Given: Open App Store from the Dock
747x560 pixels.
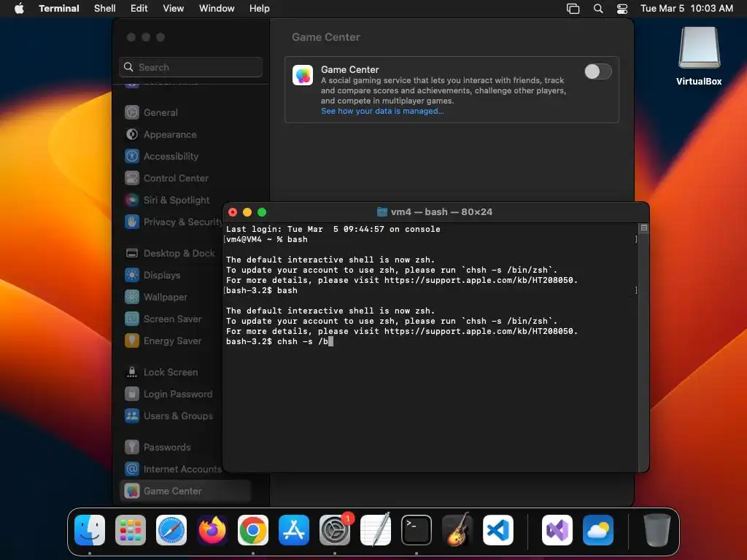Looking at the screenshot, I should 294,530.
